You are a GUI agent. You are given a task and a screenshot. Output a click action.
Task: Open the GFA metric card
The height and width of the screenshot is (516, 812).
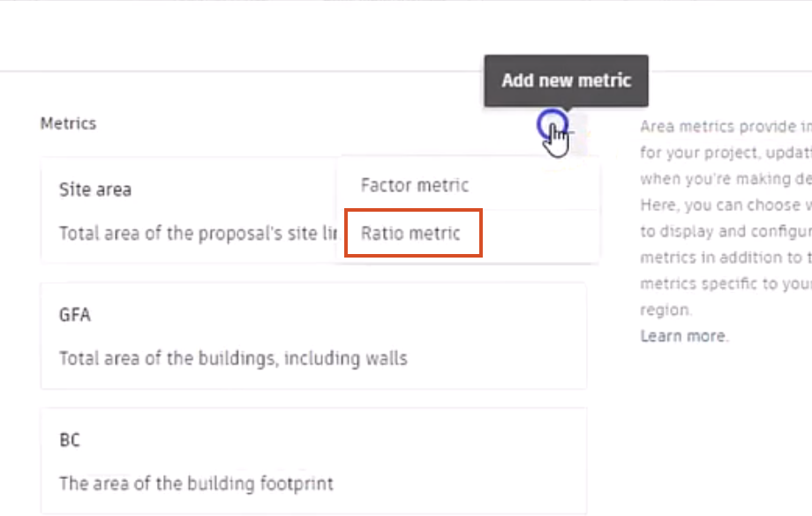(x=314, y=336)
